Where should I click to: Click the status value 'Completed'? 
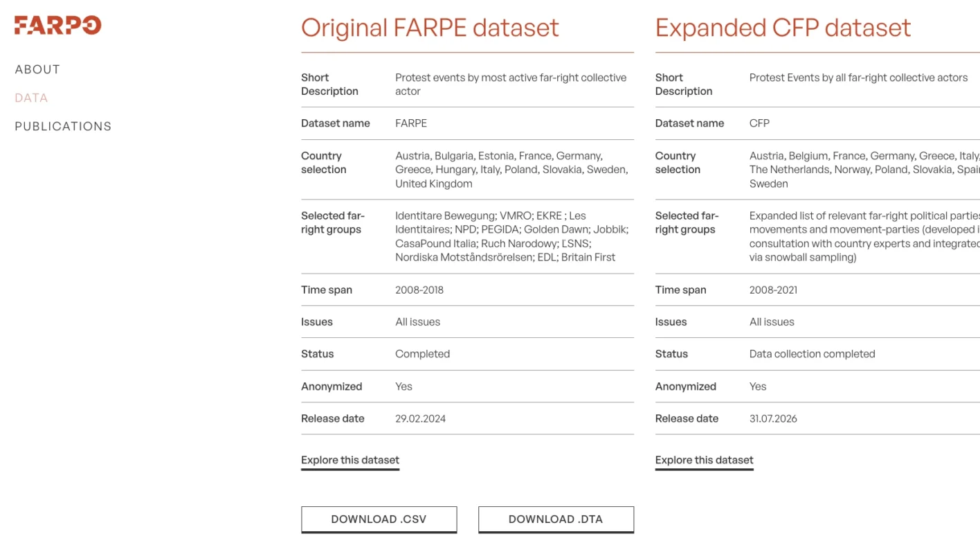pos(423,354)
